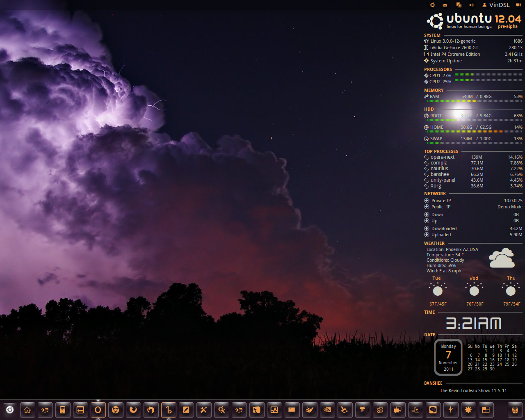Open the Trash in the dock
Viewport: 525px width, 420px height.
coord(515,410)
